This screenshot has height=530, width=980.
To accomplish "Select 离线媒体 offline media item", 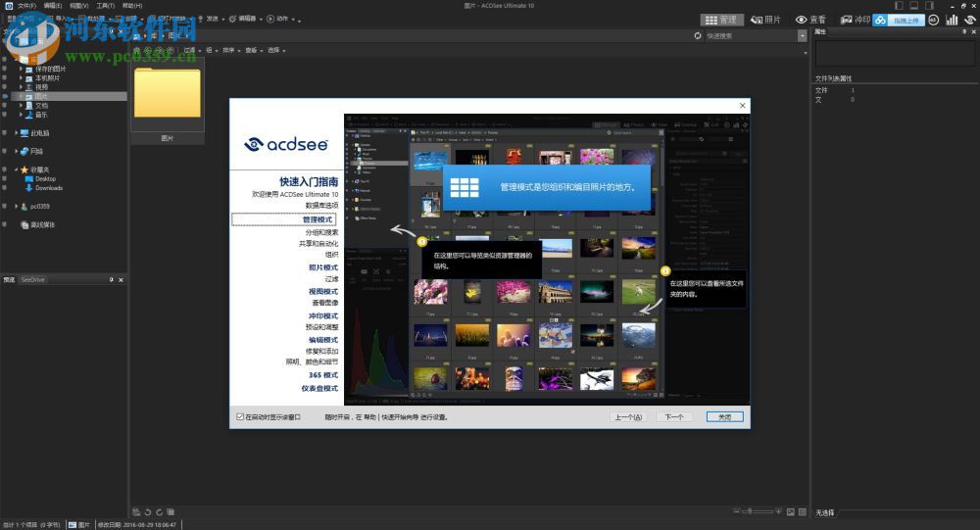I will pos(42,225).
